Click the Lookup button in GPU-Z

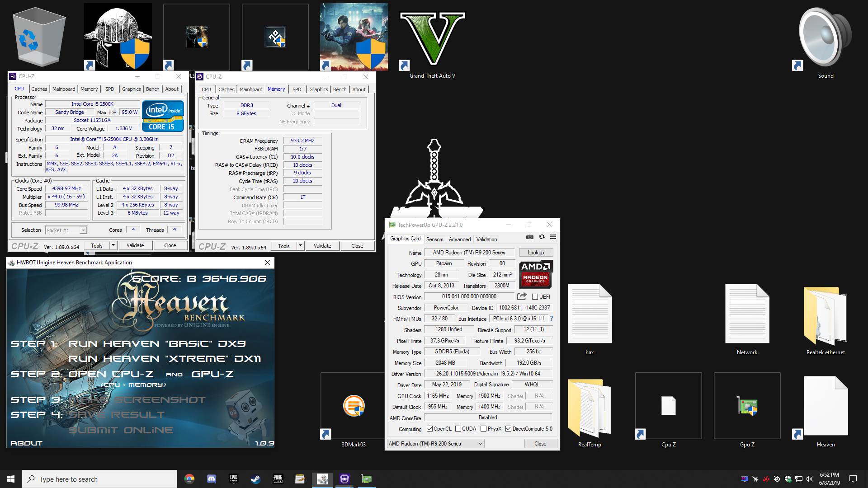(x=536, y=253)
